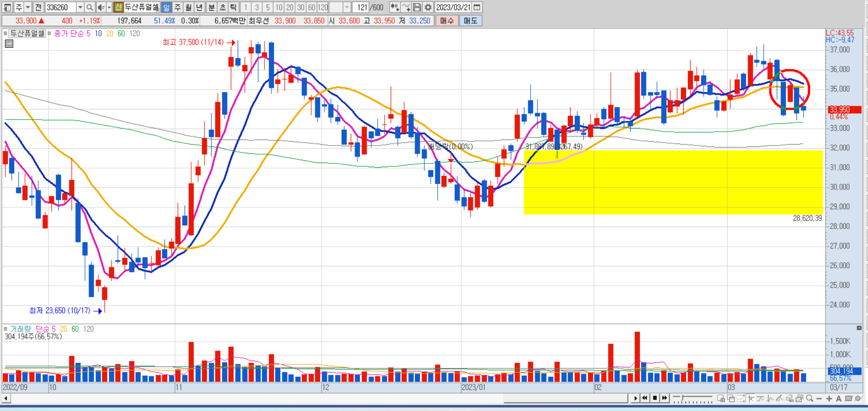Click the scroll left arrow at bottom
868x411 pixels.
[6, 398]
